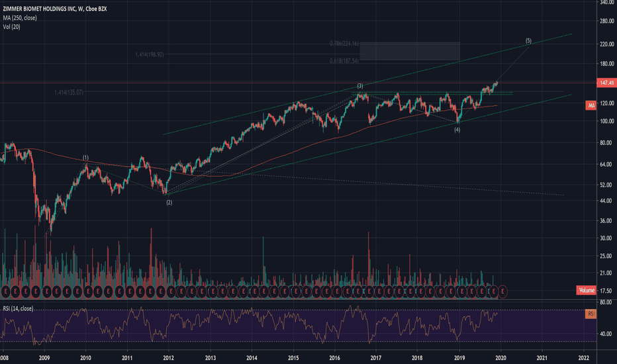Click the 44.00 level on the price scale
617x364 pixels.
pyautogui.click(x=607, y=201)
